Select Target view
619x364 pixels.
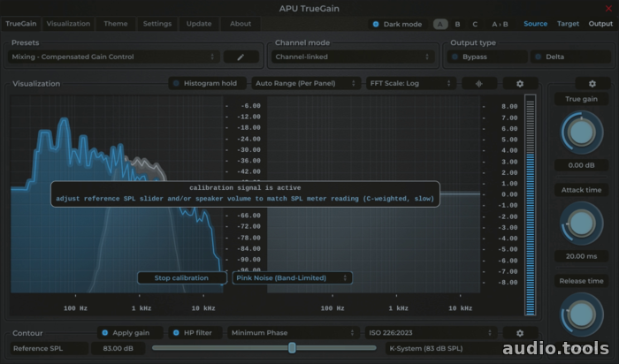(x=568, y=24)
